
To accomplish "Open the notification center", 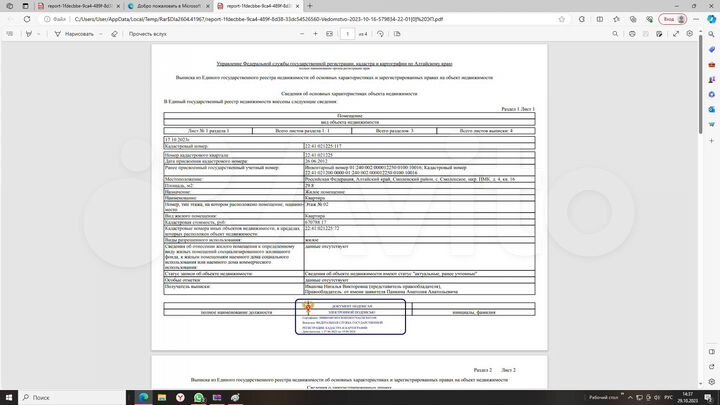I will (x=709, y=398).
